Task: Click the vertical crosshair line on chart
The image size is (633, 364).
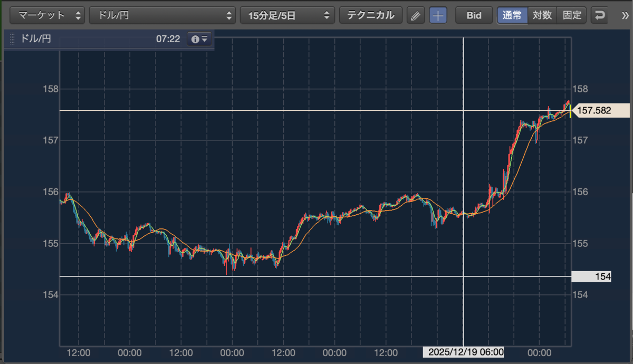Action: pyautogui.click(x=463, y=191)
